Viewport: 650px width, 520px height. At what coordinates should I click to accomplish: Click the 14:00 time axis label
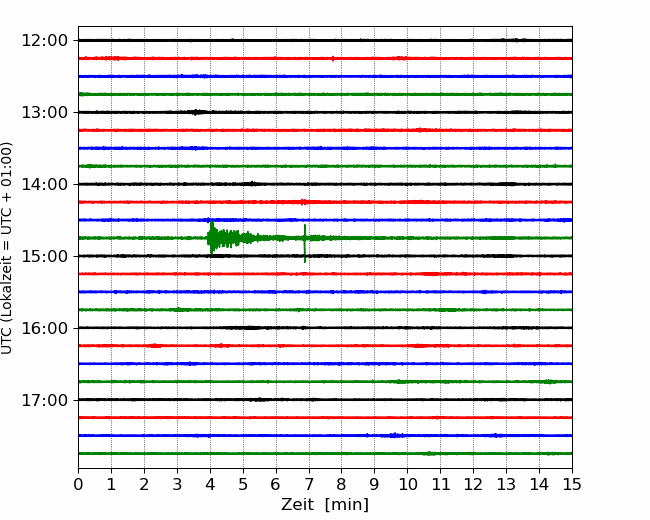coord(44,184)
